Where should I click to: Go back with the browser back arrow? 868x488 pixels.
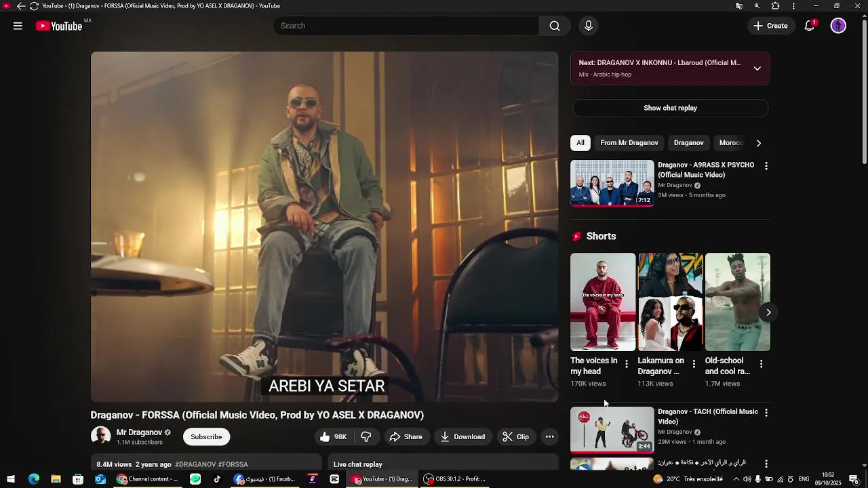(x=21, y=6)
